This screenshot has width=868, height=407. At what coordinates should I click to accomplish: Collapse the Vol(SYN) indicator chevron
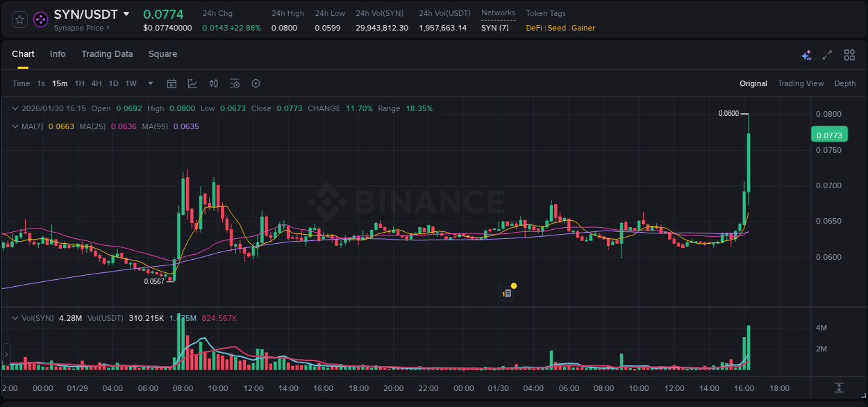pyautogui.click(x=15, y=317)
